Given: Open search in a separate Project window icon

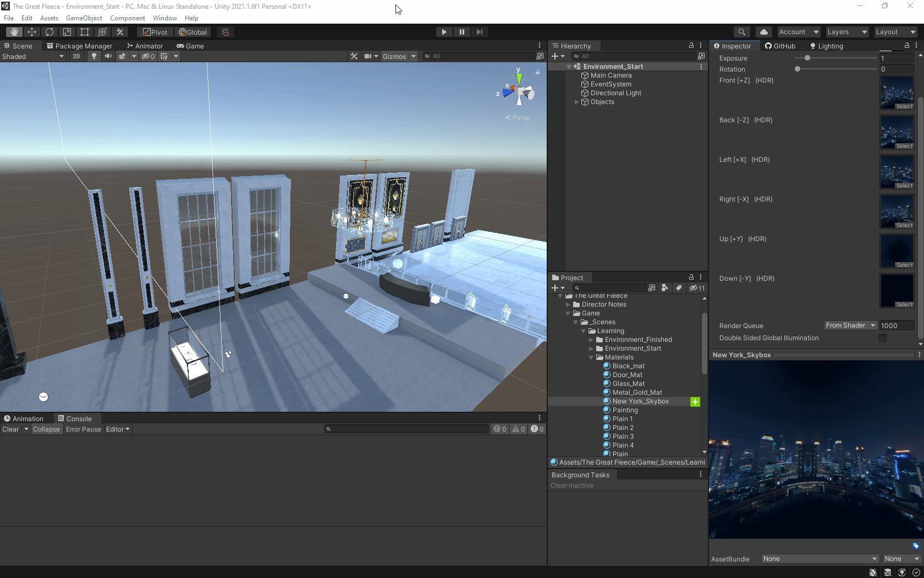Looking at the screenshot, I should (652, 288).
